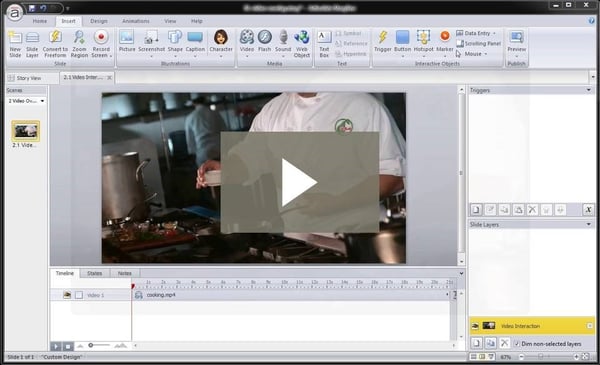Click the Hotspot icon
The height and width of the screenshot is (365, 600).
point(424,37)
